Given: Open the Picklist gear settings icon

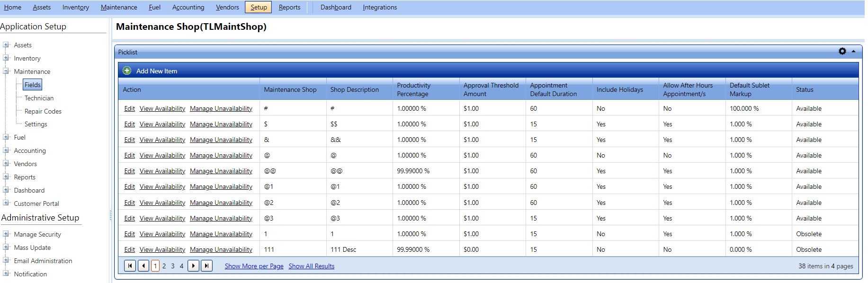Looking at the screenshot, I should click(x=842, y=51).
